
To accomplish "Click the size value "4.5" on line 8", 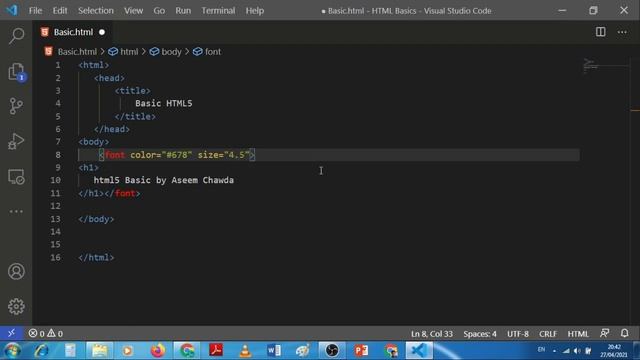I will click(x=236, y=155).
